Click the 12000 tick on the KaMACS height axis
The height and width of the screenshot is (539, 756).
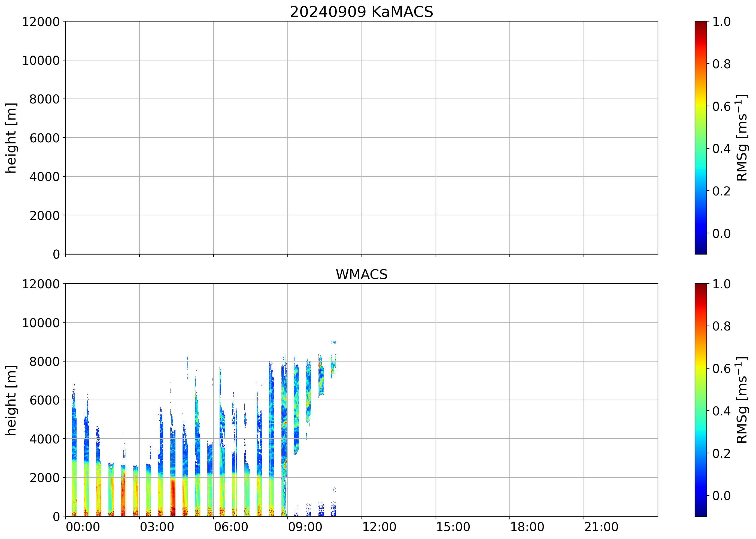coord(41,22)
